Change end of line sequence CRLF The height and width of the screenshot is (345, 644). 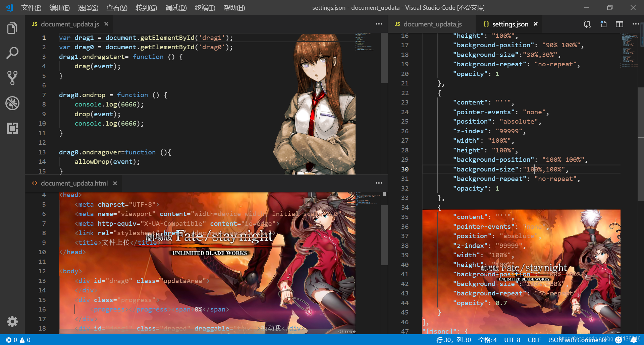[x=534, y=340]
